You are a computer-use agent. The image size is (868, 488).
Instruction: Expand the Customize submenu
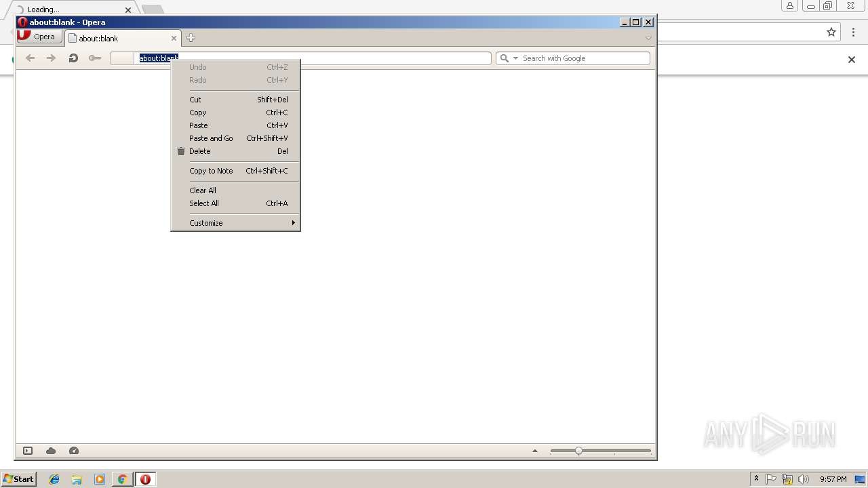pos(235,223)
